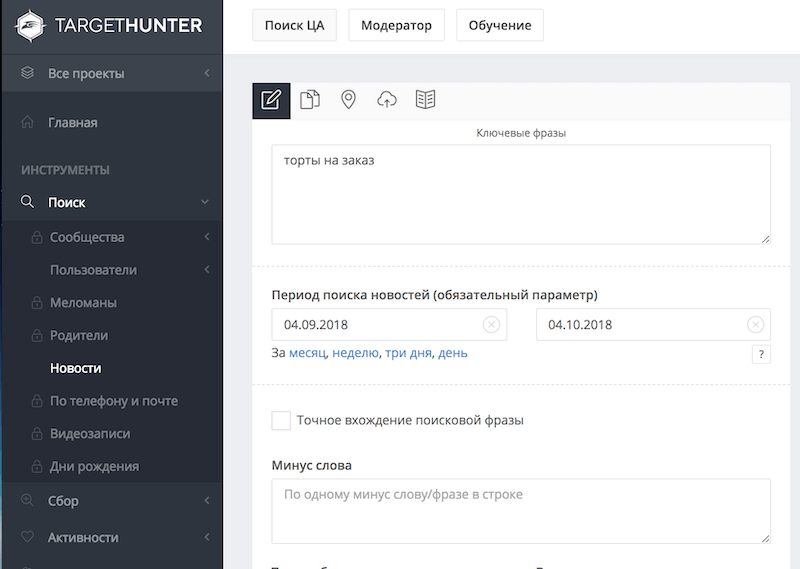Select Видеозаписи in the sidebar
This screenshot has width=800, height=569.
[x=90, y=434]
